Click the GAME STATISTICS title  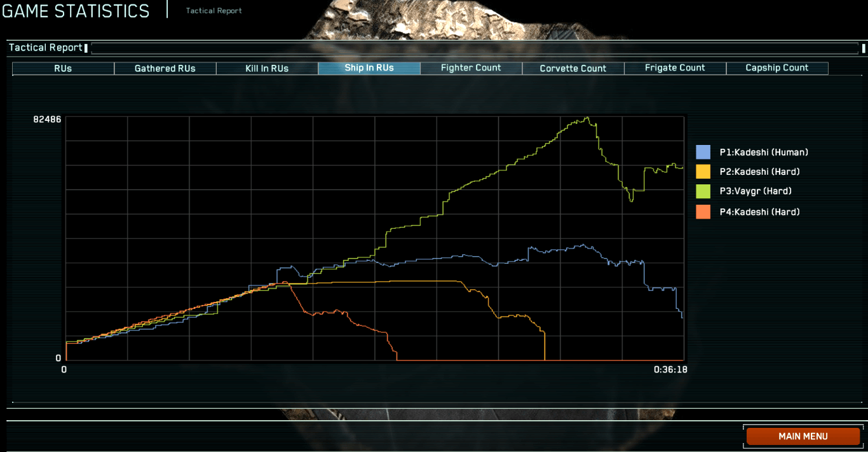[x=76, y=11]
